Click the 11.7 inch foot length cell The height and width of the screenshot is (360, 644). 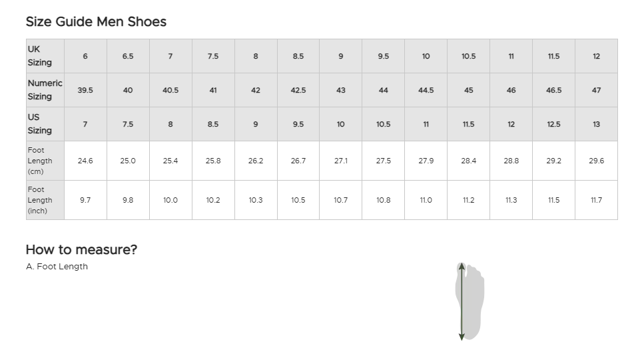coord(596,200)
